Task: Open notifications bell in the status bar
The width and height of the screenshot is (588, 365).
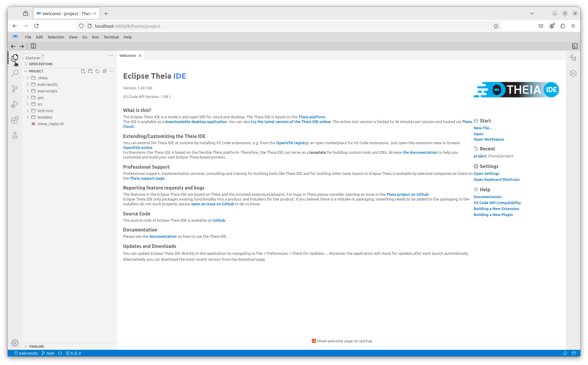Action: coord(565,353)
